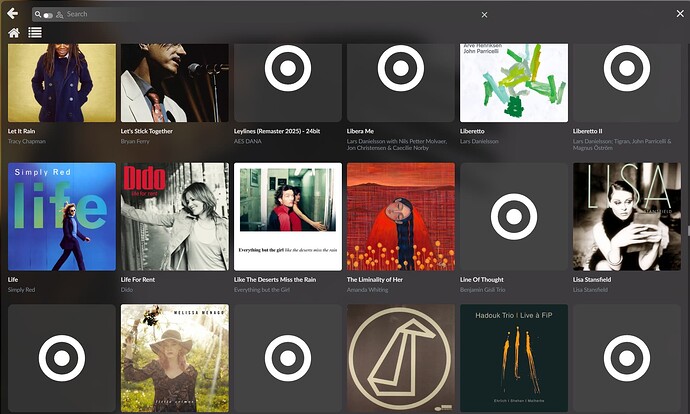The height and width of the screenshot is (414, 690).
Task: Open Let It Rain album cover
Action: tap(62, 83)
